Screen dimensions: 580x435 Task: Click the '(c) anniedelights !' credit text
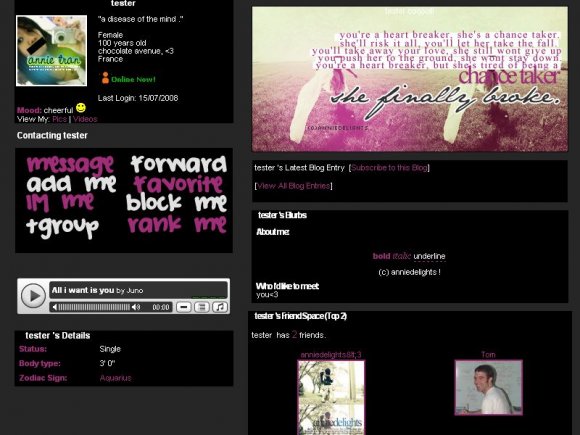click(x=409, y=272)
